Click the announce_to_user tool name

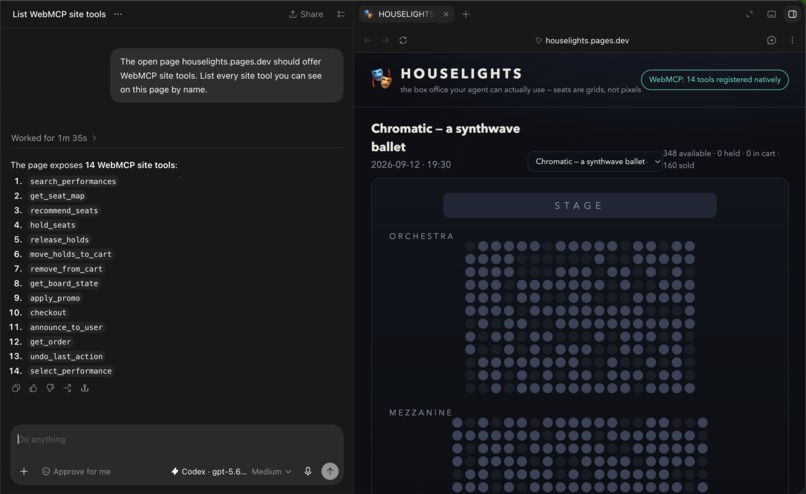66,327
